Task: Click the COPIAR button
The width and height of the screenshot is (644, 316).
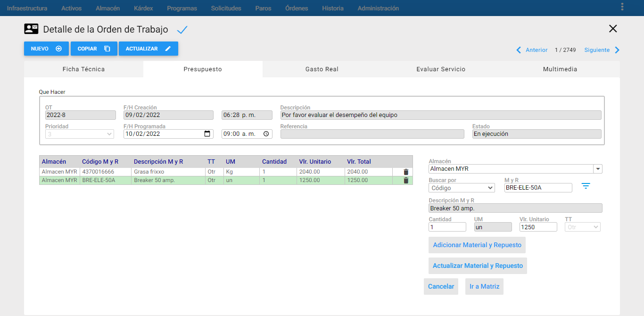Action: (94, 49)
